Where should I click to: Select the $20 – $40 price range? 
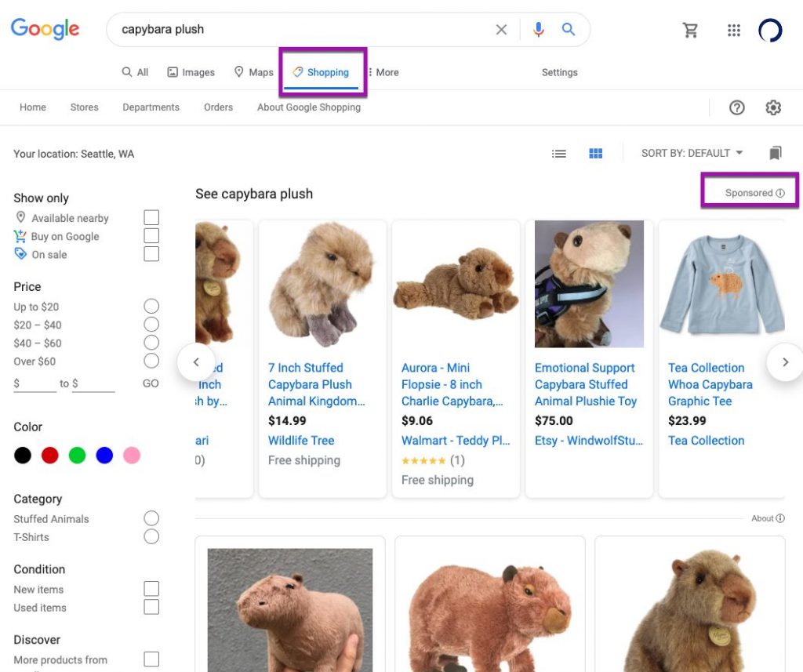151,324
